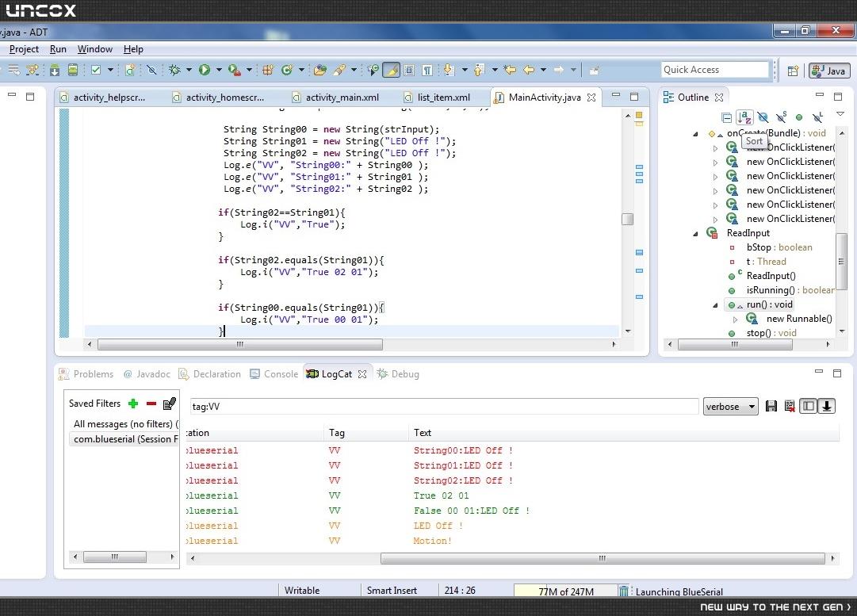This screenshot has width=857, height=616.
Task: Collapse the onCreate(Bundle) outline node
Action: [x=695, y=133]
